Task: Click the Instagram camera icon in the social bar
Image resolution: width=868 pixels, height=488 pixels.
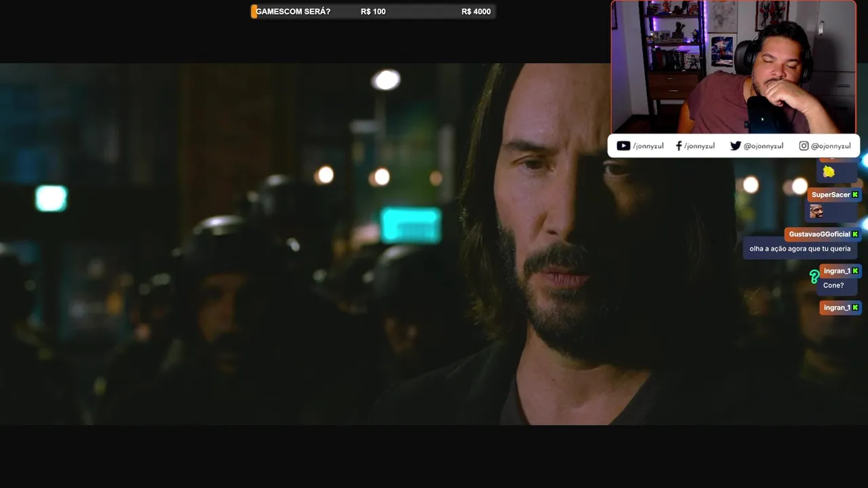Action: click(804, 146)
